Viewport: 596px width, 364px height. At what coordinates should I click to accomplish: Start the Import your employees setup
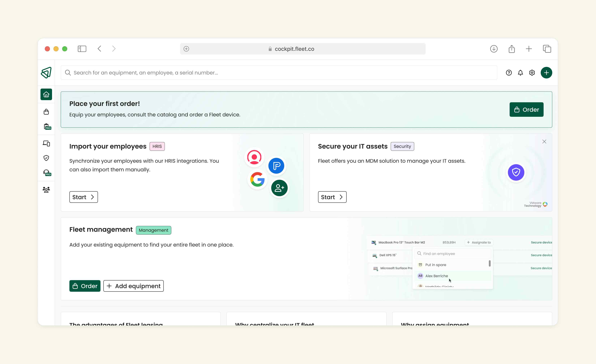(83, 197)
